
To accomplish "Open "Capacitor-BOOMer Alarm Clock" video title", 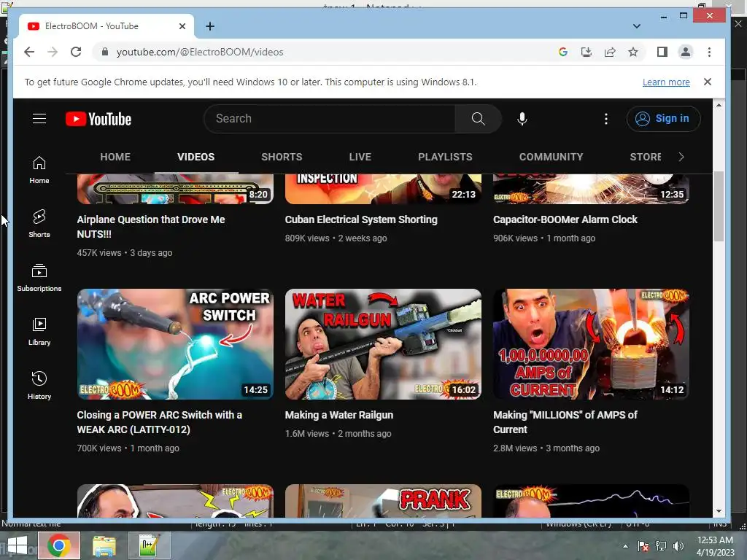I will pyautogui.click(x=565, y=219).
